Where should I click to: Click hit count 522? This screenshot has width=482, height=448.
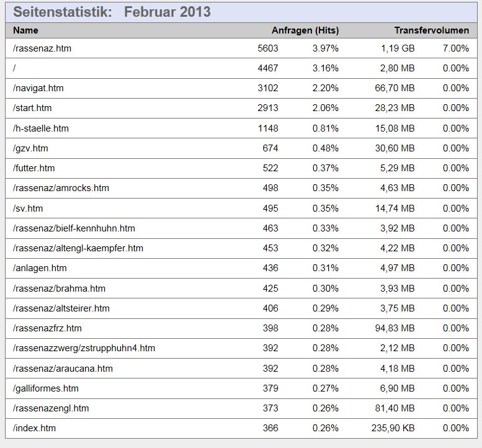tap(270, 168)
